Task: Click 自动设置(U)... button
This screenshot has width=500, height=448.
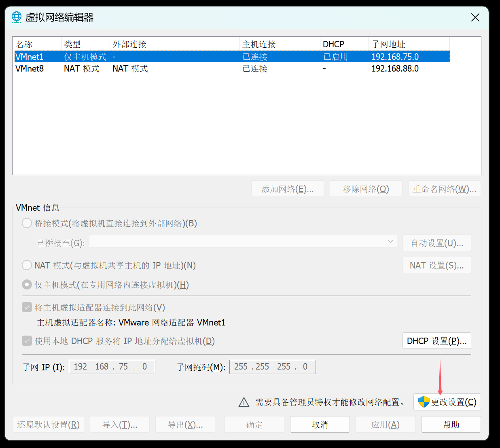Action: (437, 243)
